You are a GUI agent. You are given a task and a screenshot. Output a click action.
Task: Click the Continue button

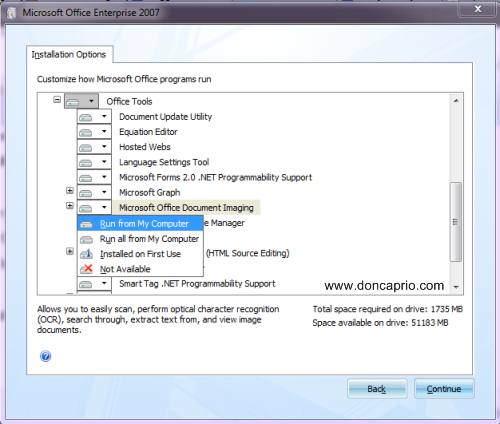[444, 389]
